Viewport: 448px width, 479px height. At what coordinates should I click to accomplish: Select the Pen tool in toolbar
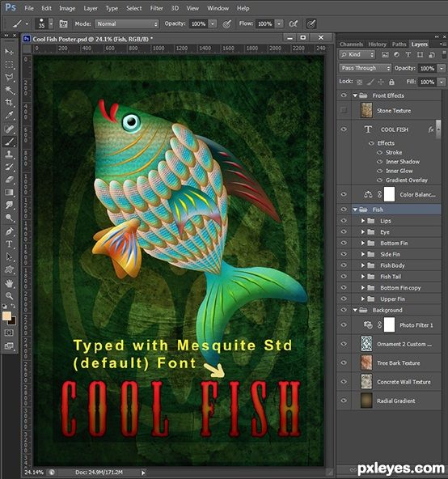(x=9, y=231)
